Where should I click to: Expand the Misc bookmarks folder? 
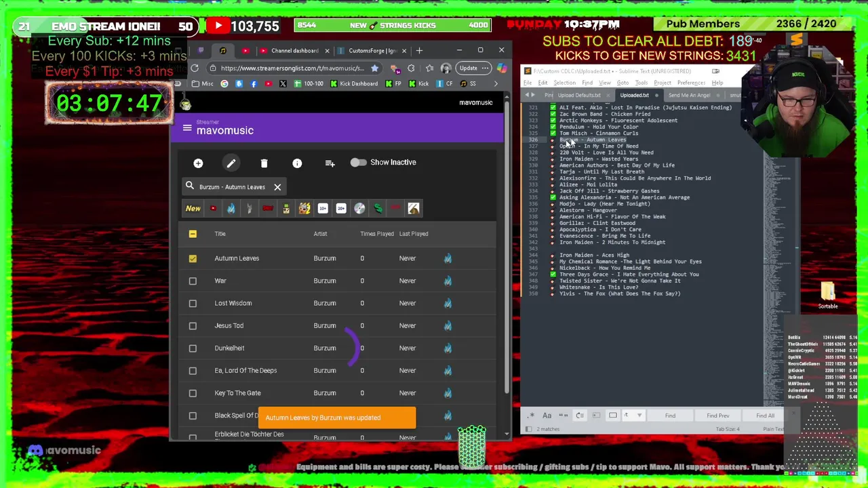pos(203,84)
